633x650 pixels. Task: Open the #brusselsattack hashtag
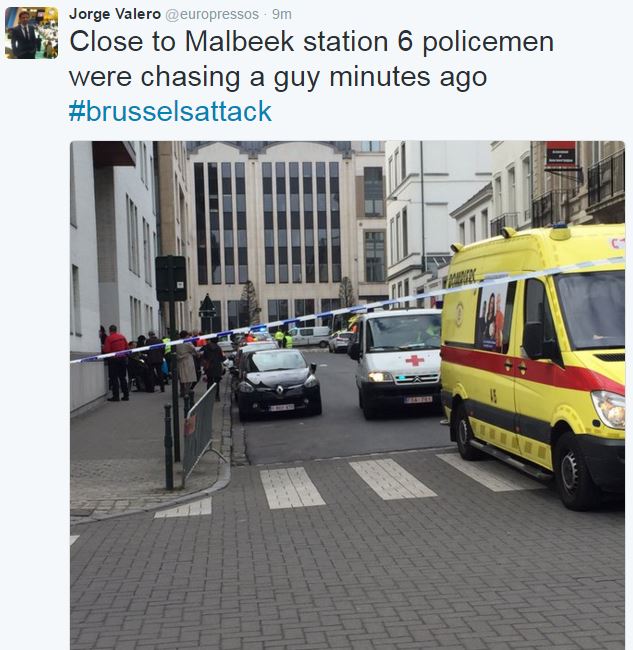coord(170,111)
